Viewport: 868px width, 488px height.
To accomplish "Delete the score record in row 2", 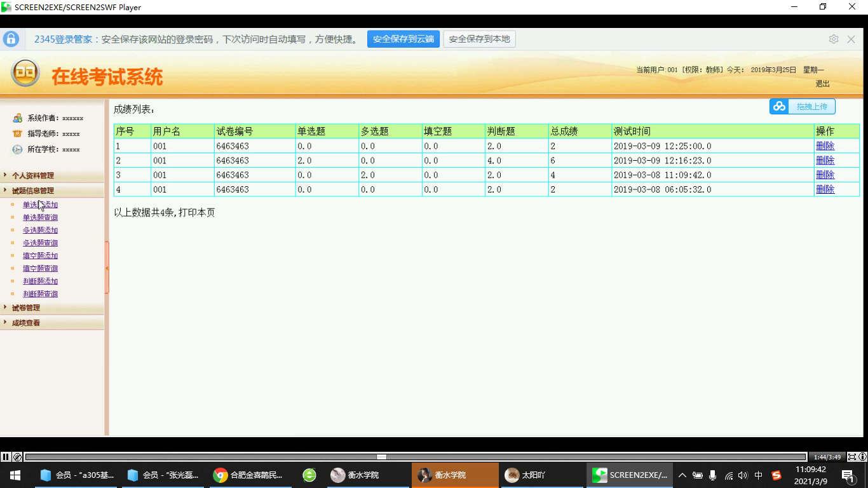I will (825, 161).
